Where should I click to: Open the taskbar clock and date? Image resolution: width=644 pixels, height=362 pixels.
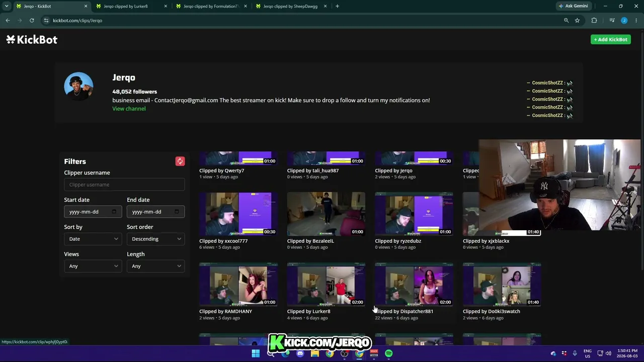click(627, 353)
